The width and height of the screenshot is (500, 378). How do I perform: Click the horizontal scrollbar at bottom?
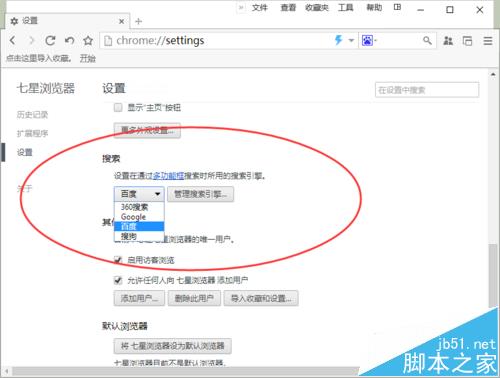click(x=185, y=371)
